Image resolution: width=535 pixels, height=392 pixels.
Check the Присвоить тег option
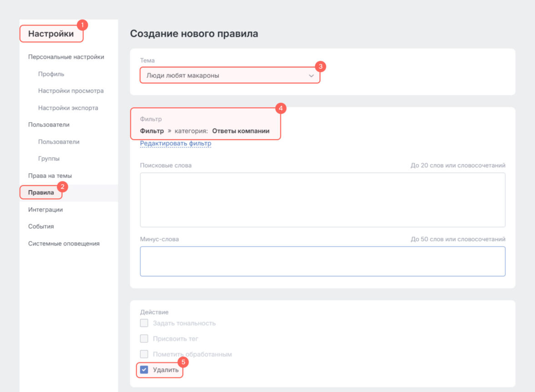pos(144,339)
